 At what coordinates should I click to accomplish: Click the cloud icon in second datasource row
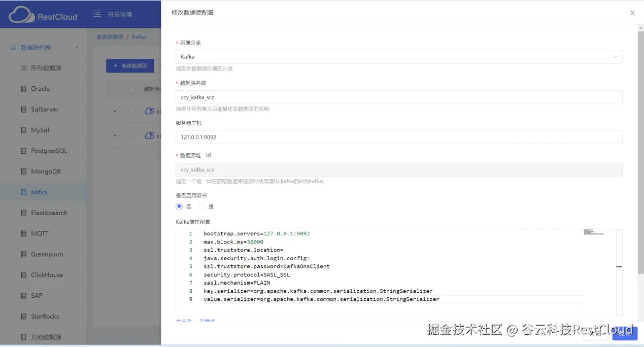pyautogui.click(x=149, y=135)
